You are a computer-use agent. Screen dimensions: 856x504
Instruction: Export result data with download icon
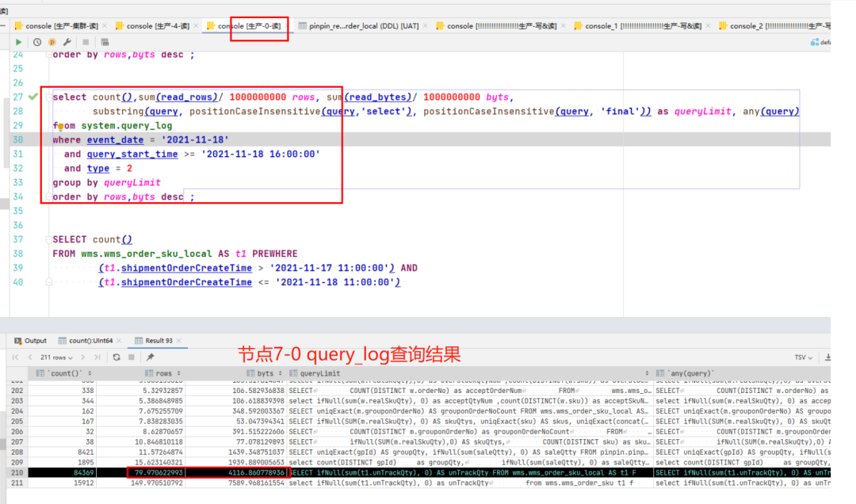827,357
